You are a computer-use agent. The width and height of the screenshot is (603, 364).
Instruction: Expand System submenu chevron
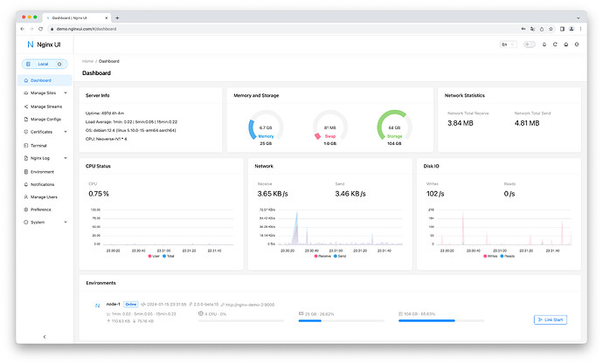coord(66,222)
